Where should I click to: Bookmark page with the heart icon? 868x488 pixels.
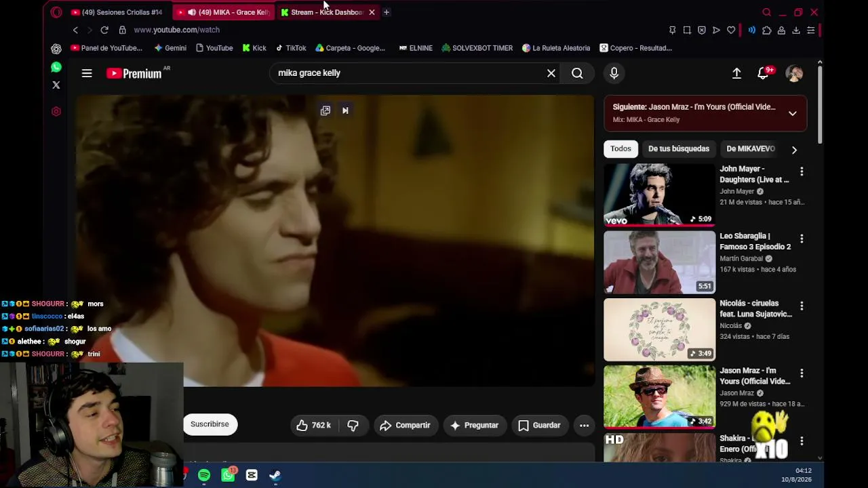pyautogui.click(x=731, y=30)
